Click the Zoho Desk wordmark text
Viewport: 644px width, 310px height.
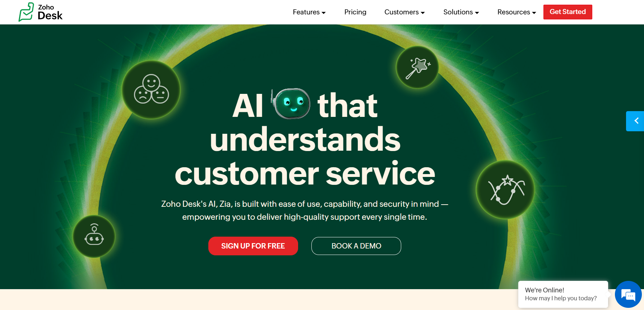tap(50, 12)
